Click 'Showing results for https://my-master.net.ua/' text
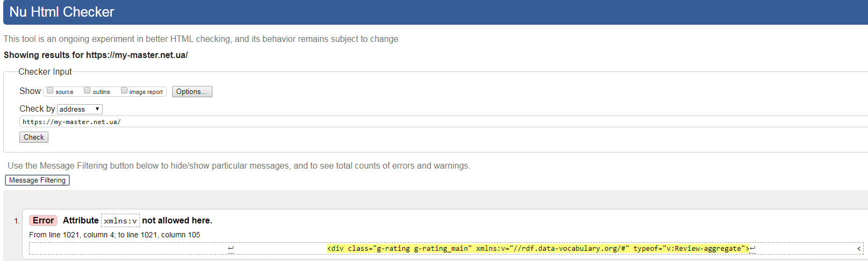The width and height of the screenshot is (868, 261). point(96,55)
